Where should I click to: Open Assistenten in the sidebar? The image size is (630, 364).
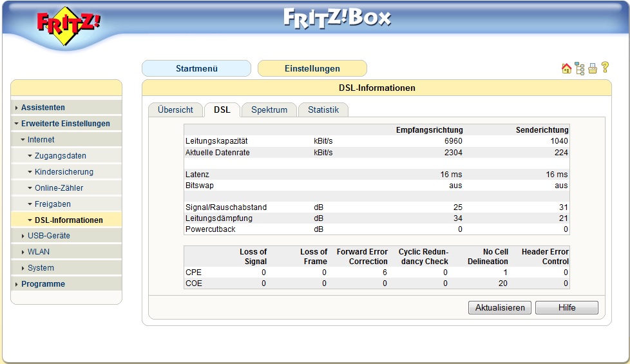click(43, 108)
